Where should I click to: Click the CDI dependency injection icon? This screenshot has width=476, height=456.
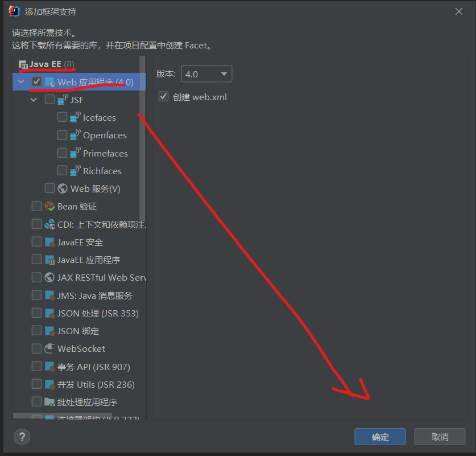pos(49,224)
